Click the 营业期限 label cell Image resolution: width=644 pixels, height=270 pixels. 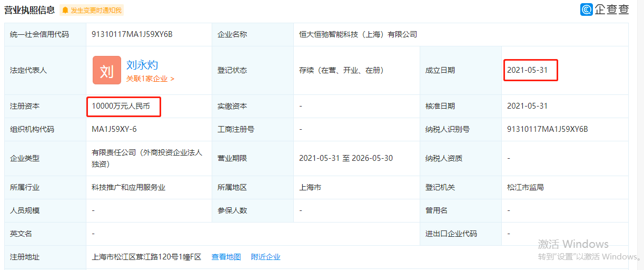tap(253, 158)
